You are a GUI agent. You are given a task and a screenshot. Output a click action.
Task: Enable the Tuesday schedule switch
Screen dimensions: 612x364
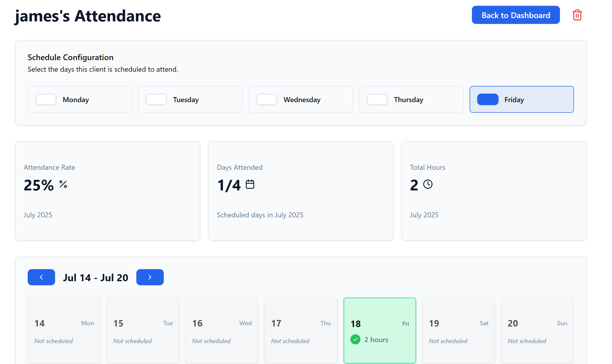156,99
